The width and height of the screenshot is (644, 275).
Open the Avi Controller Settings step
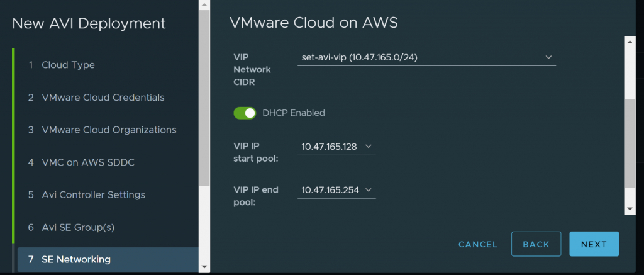(93, 194)
